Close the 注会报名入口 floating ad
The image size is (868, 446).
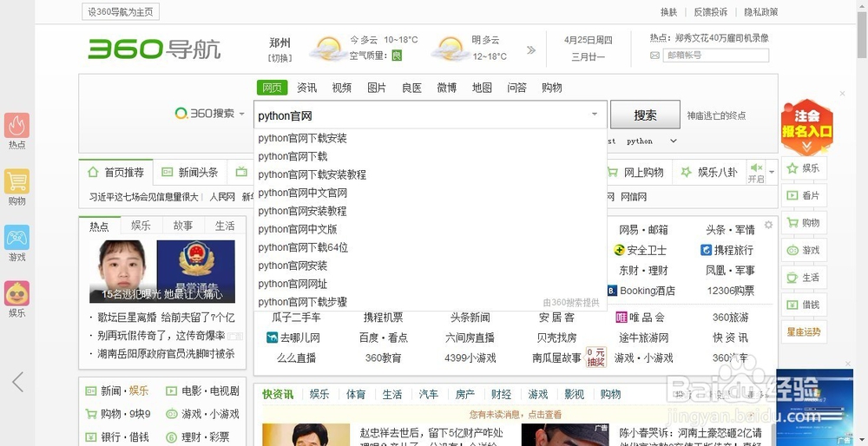click(842, 94)
